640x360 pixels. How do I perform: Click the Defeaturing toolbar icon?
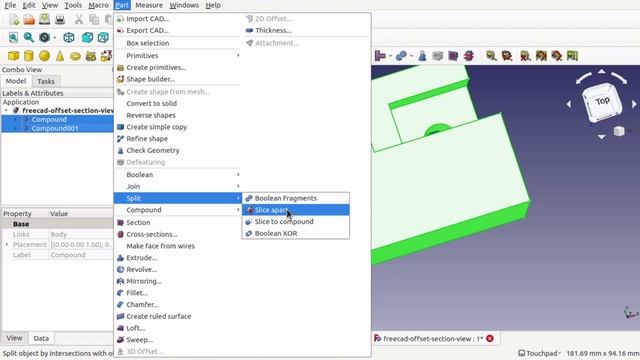pos(438,56)
